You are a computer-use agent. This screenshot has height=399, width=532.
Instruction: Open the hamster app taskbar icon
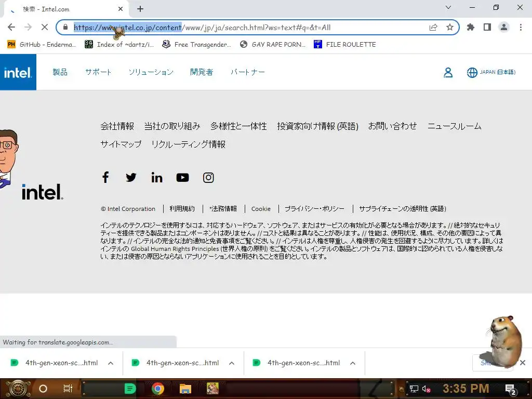point(212,389)
